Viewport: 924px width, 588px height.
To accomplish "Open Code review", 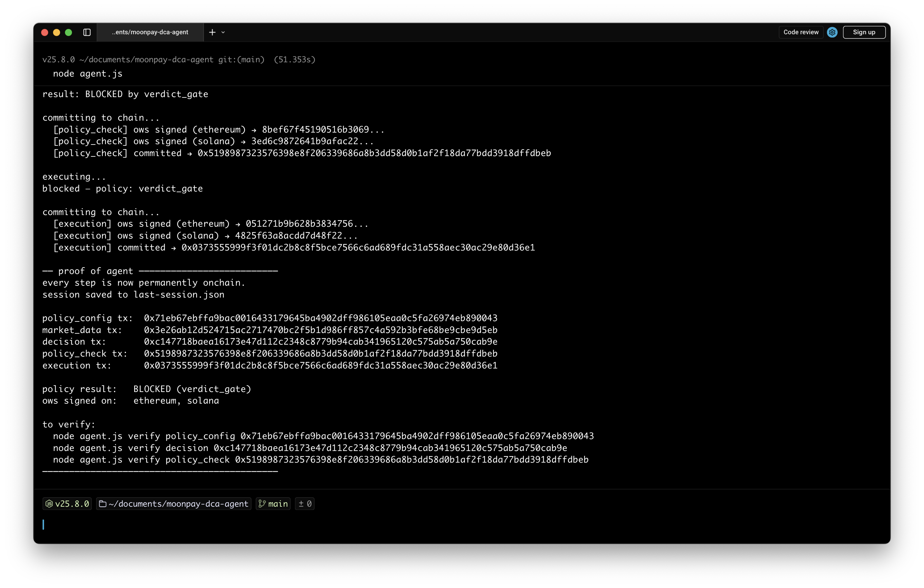I will coord(801,32).
